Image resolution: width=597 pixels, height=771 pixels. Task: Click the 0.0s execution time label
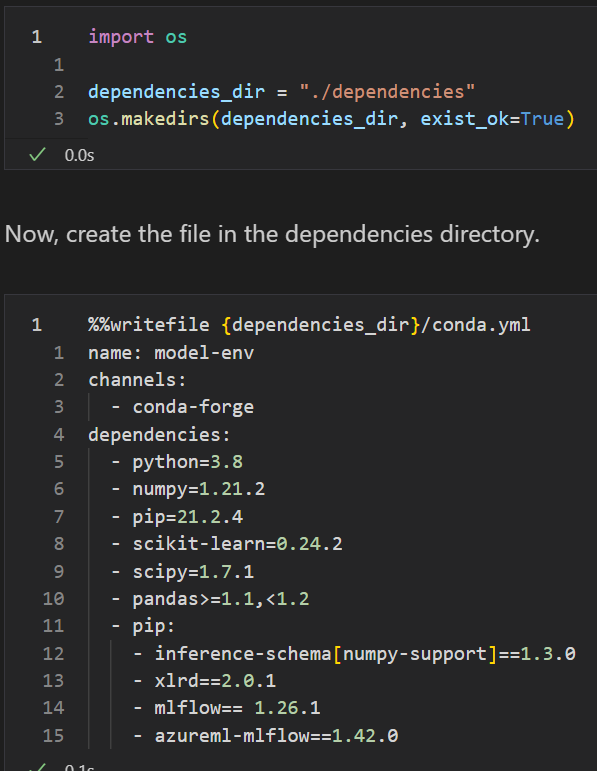pyautogui.click(x=79, y=155)
